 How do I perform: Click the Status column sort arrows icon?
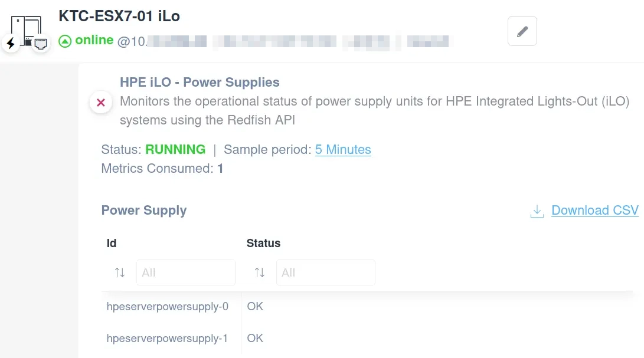click(259, 272)
